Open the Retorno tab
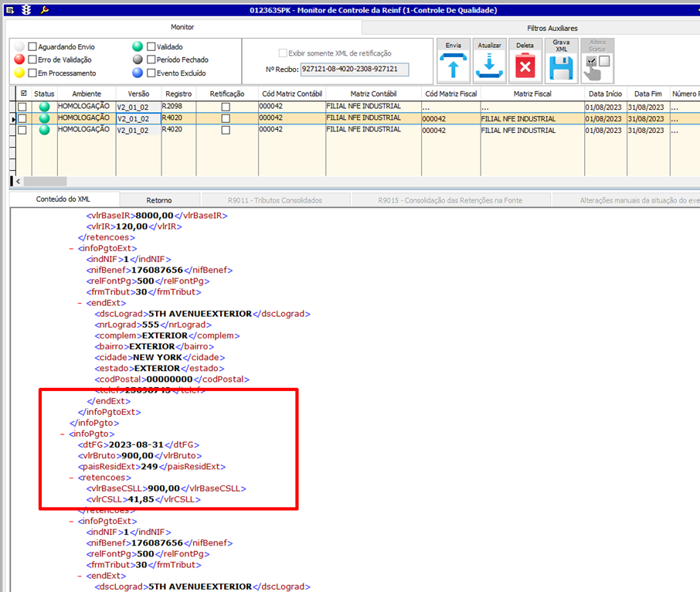700x592 pixels. [x=159, y=200]
